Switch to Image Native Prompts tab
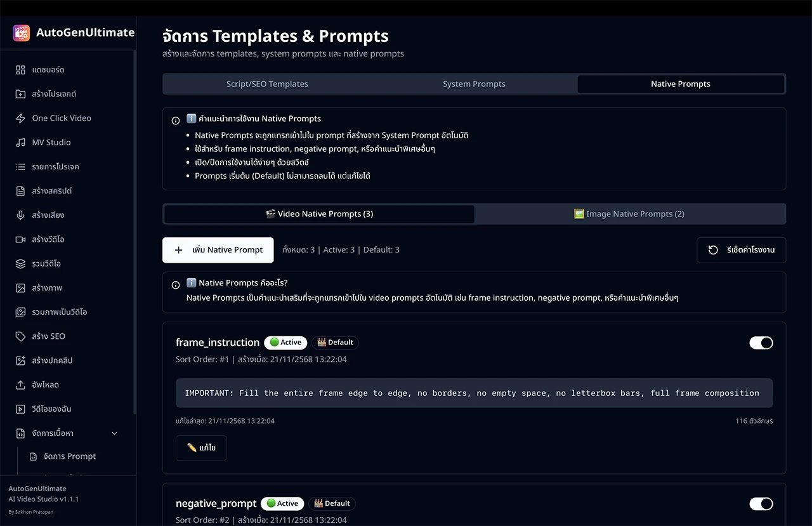The width and height of the screenshot is (812, 526). point(629,214)
